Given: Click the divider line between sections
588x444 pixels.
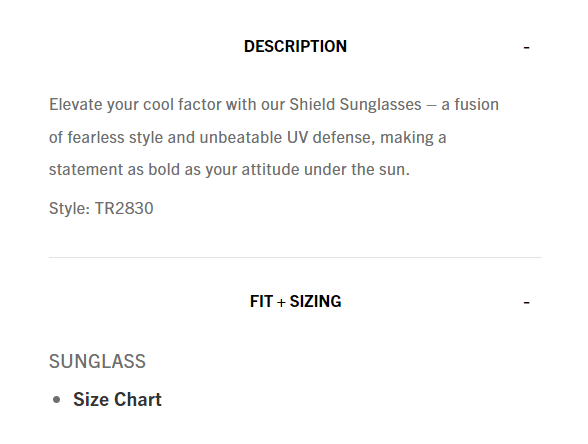Looking at the screenshot, I should tap(296, 258).
